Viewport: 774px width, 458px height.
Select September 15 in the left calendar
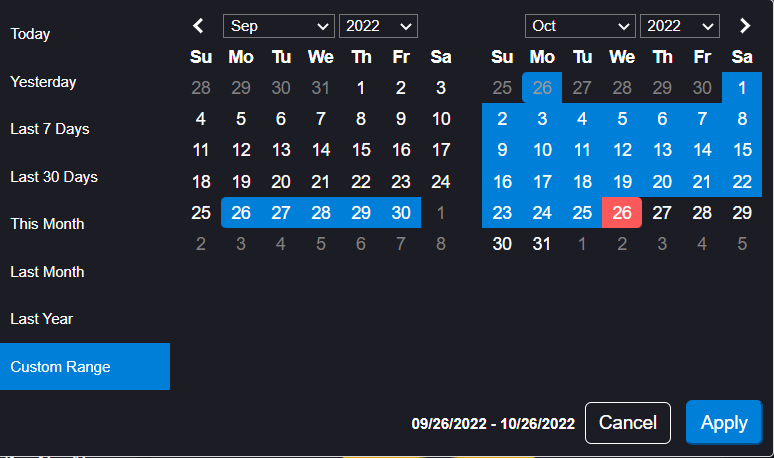361,150
